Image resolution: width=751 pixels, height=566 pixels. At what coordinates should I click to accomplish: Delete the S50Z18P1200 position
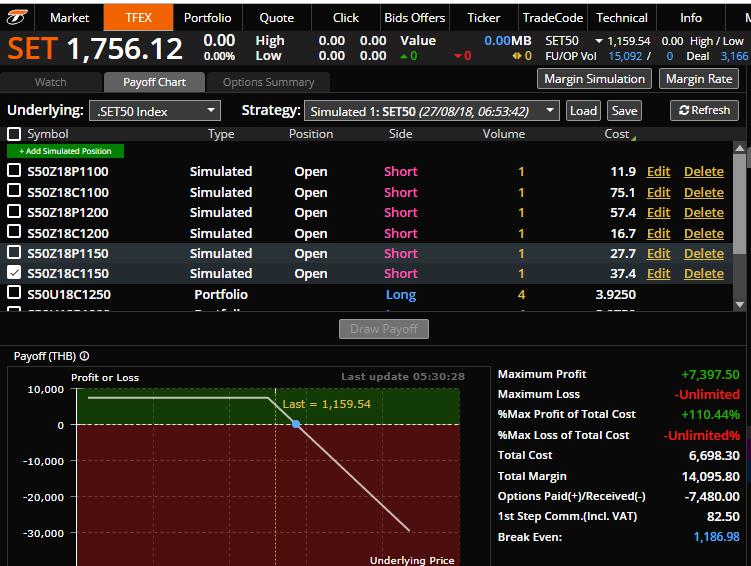(x=704, y=213)
